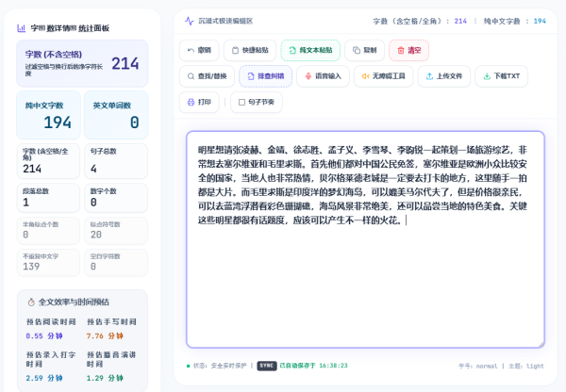Click the 预估播音演讲时间 1.29 分钟 value
Screen dimensions: 566x392
(x=105, y=378)
